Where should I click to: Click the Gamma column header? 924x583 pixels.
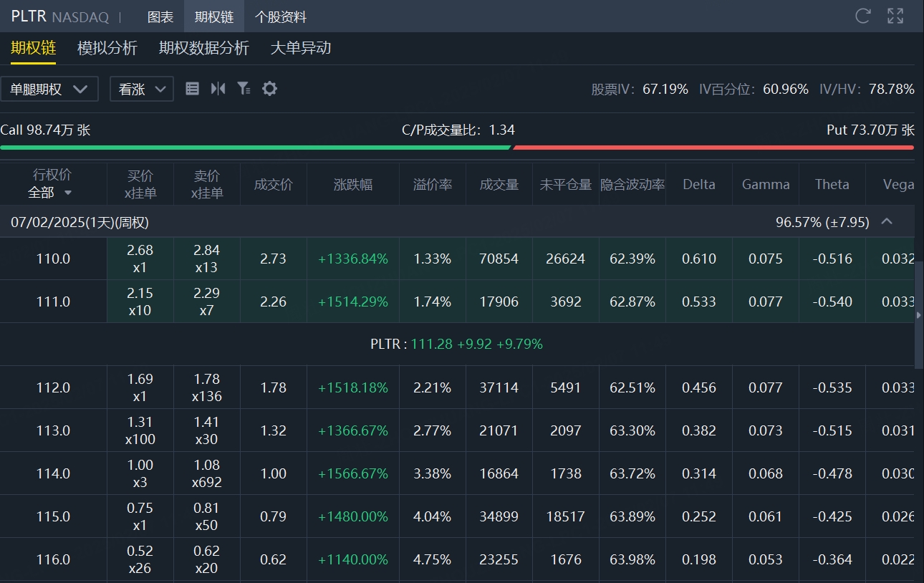click(766, 184)
